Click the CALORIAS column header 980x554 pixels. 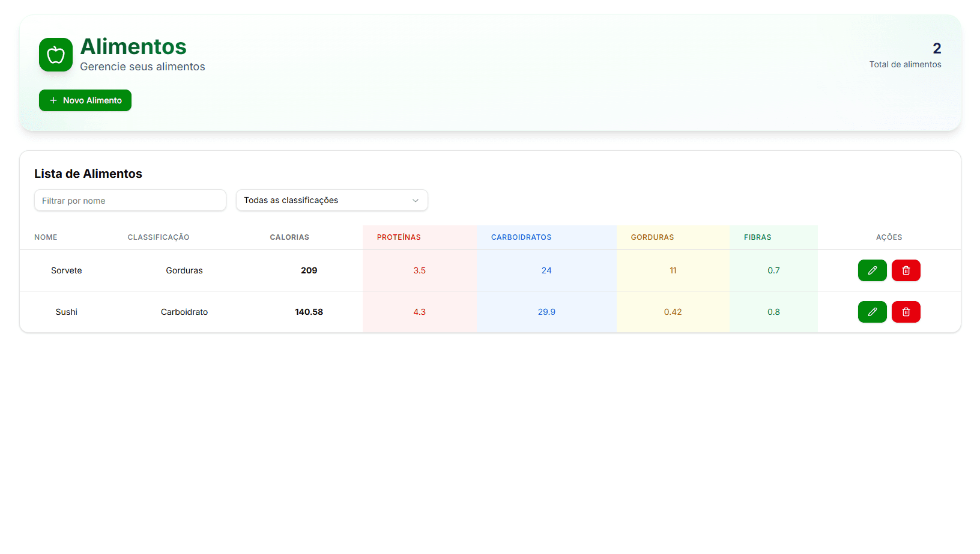(289, 237)
